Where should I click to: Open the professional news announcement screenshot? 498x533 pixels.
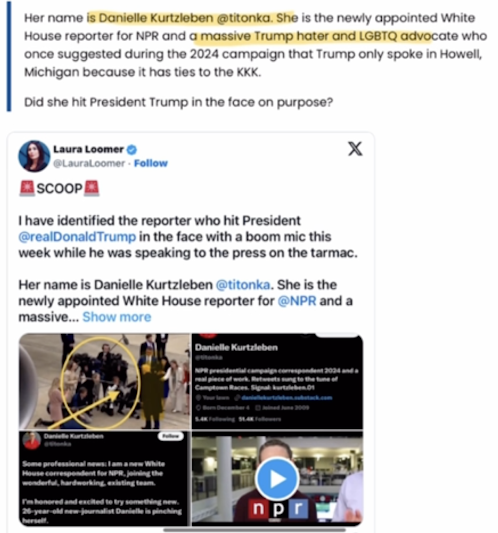103,479
